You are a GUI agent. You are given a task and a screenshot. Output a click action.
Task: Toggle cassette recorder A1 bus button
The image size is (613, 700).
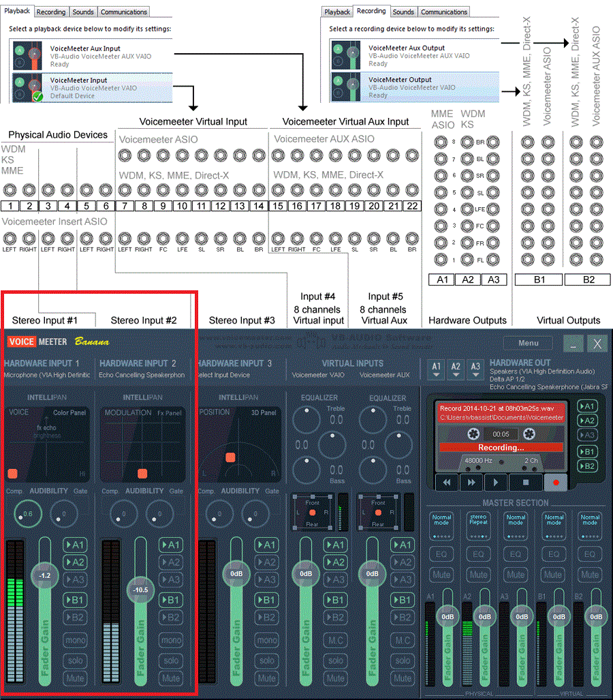coord(587,406)
